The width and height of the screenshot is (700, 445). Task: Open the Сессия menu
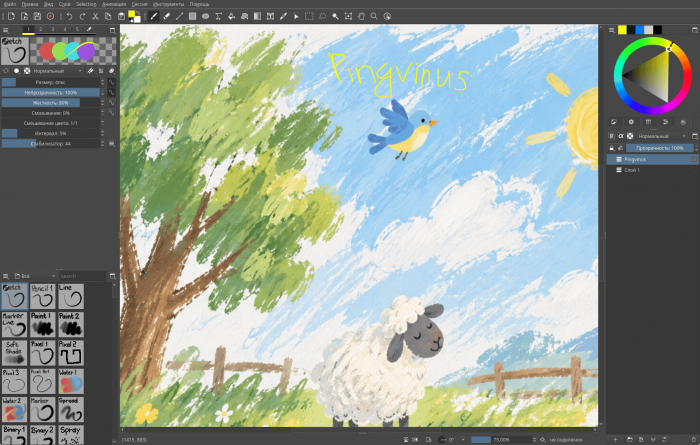pyautogui.click(x=140, y=4)
